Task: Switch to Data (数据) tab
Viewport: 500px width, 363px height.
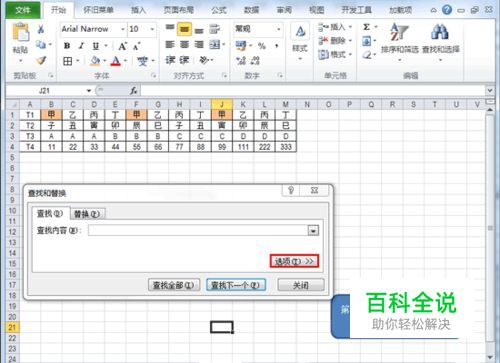Action: click(x=251, y=10)
